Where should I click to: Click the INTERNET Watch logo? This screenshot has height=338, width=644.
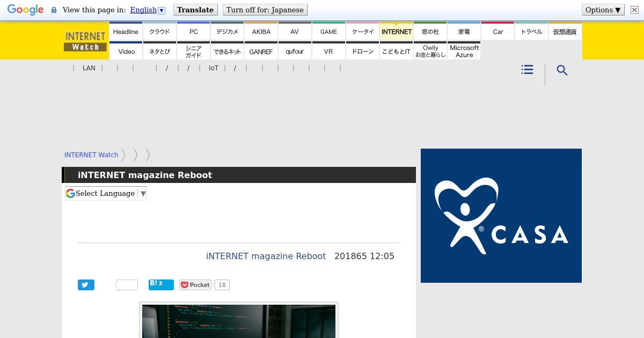[x=85, y=41]
